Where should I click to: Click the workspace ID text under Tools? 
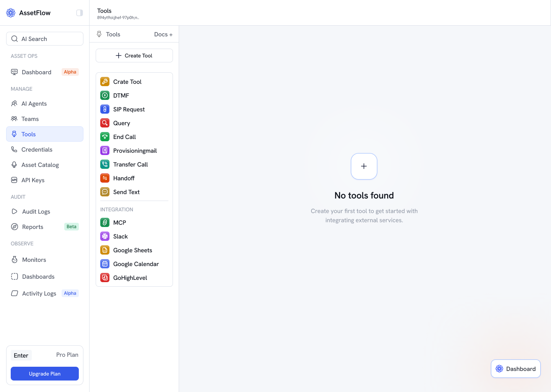click(118, 18)
